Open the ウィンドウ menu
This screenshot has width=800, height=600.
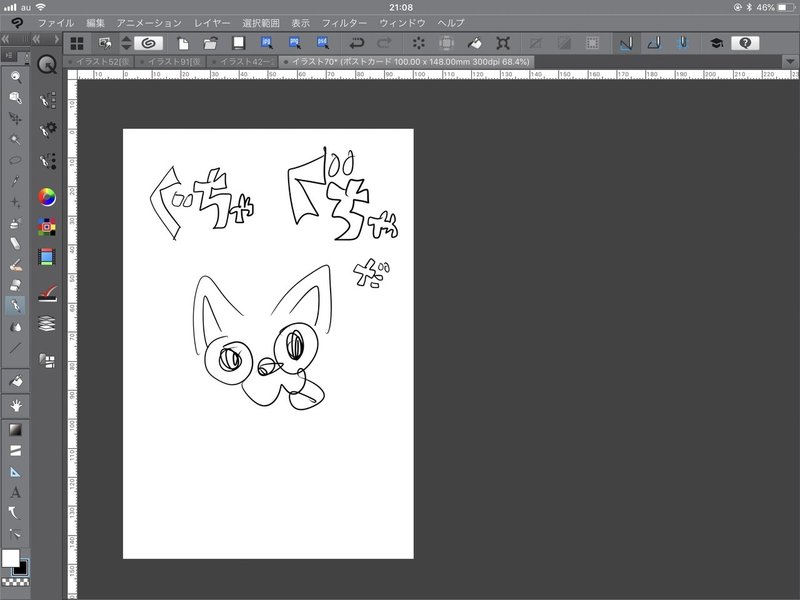coord(403,23)
